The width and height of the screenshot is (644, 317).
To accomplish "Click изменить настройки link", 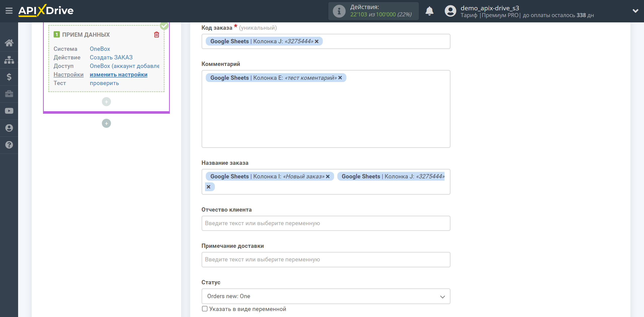I will (x=118, y=74).
